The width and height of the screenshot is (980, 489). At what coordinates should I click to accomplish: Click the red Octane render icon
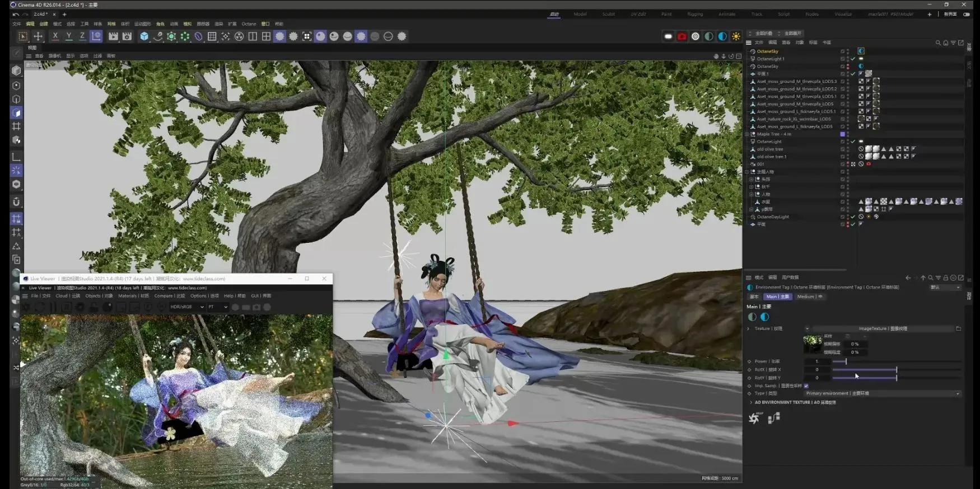point(682,36)
